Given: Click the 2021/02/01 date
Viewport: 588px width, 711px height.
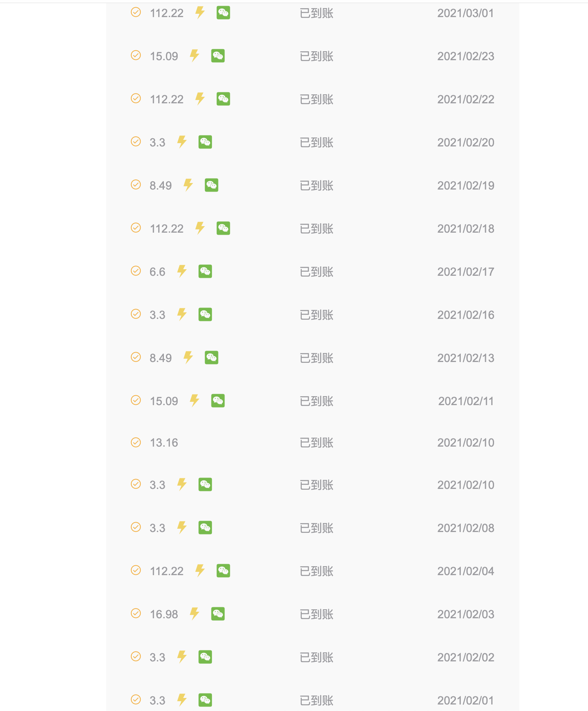Looking at the screenshot, I should [x=466, y=700].
